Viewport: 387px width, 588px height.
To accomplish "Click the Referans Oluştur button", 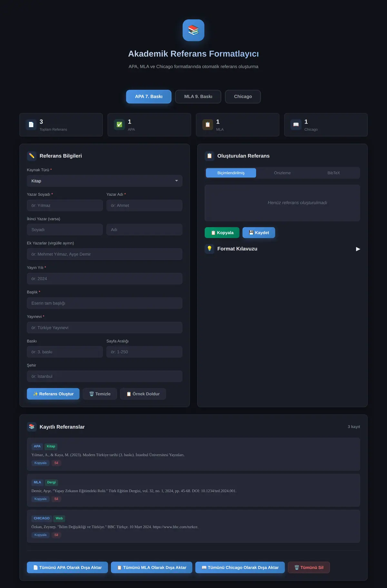I will tap(53, 394).
